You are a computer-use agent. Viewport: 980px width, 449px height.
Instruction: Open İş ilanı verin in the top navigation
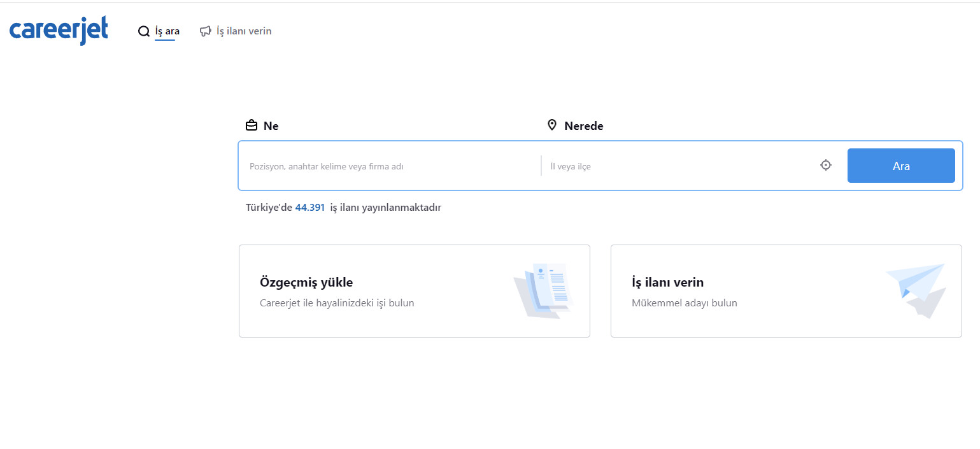244,31
